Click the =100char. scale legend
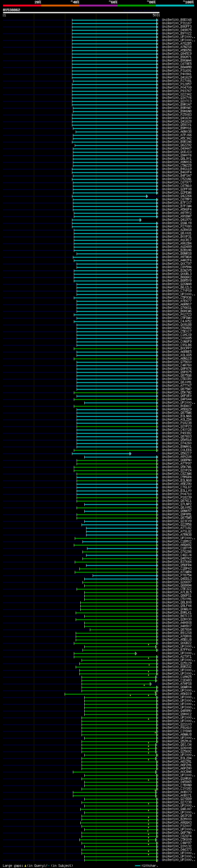This screenshot has width=197, height=868. pos(147,865)
